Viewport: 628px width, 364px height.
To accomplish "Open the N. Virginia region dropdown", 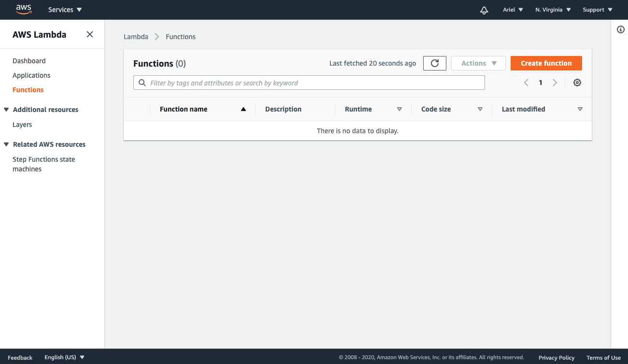I will tap(553, 10).
